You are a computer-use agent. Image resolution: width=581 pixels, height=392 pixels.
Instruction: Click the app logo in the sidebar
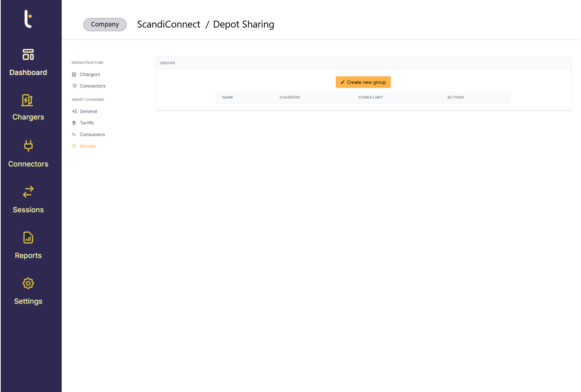(x=28, y=19)
